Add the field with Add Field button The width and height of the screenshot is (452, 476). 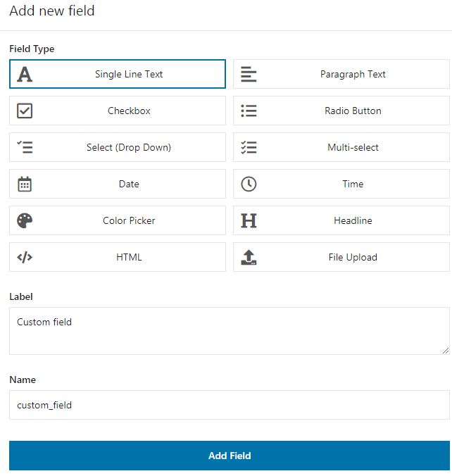[x=230, y=456]
